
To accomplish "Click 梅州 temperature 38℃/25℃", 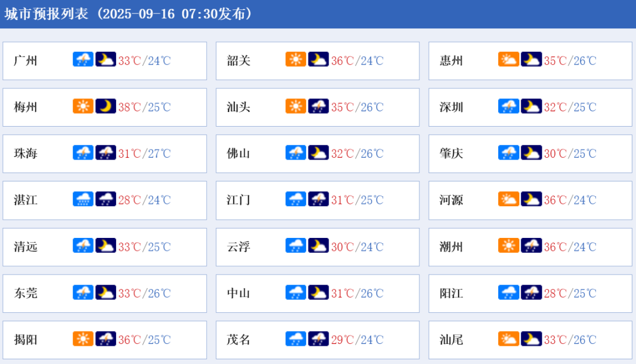I will coord(144,107).
